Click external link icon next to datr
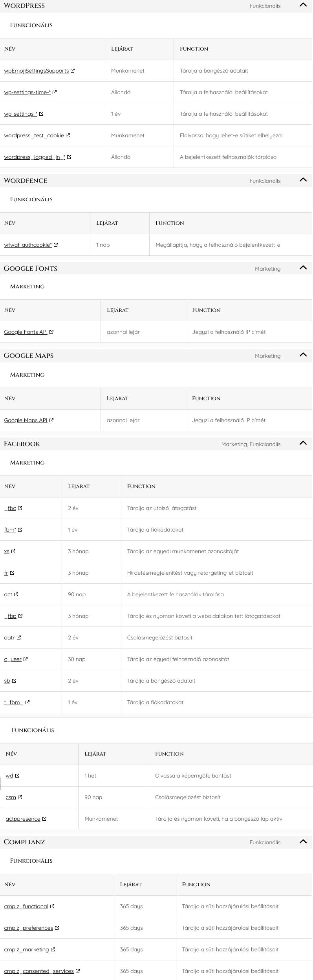This screenshot has width=313, height=980. (19, 638)
